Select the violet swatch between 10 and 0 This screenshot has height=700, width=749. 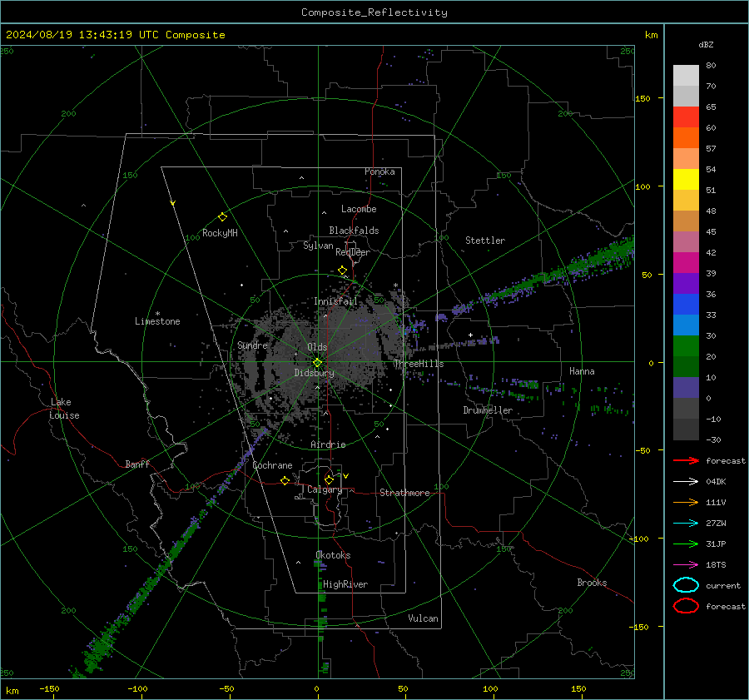(686, 388)
